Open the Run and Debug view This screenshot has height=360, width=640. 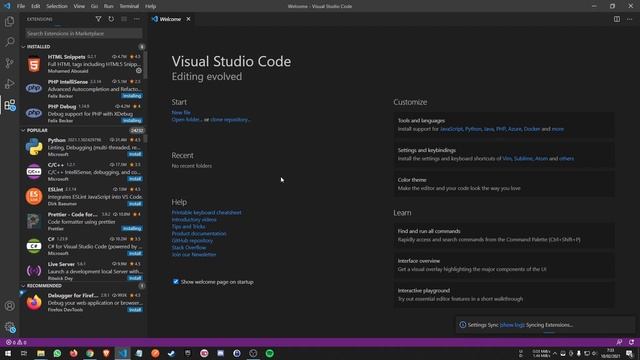[x=9, y=84]
